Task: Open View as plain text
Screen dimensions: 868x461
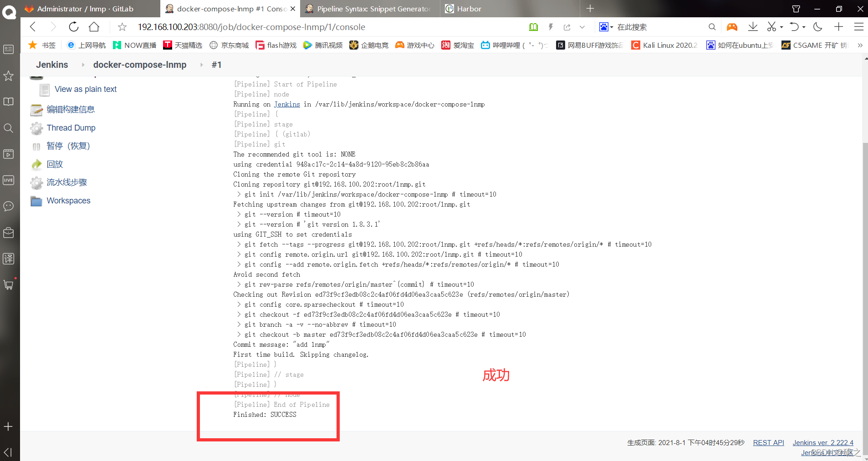Action: [x=86, y=89]
